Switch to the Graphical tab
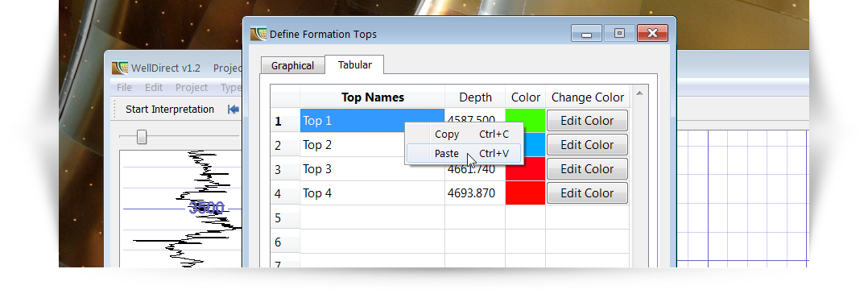The image size is (868, 298). (x=292, y=65)
